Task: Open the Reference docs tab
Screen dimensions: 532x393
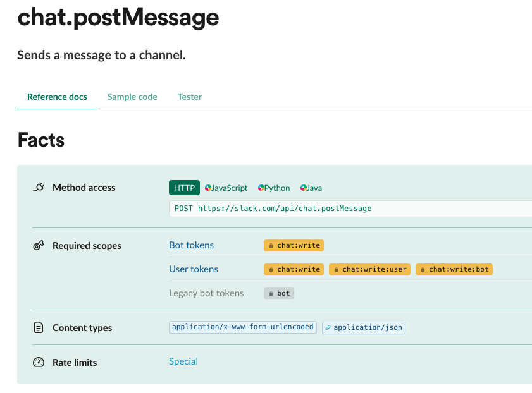Action: pos(57,97)
